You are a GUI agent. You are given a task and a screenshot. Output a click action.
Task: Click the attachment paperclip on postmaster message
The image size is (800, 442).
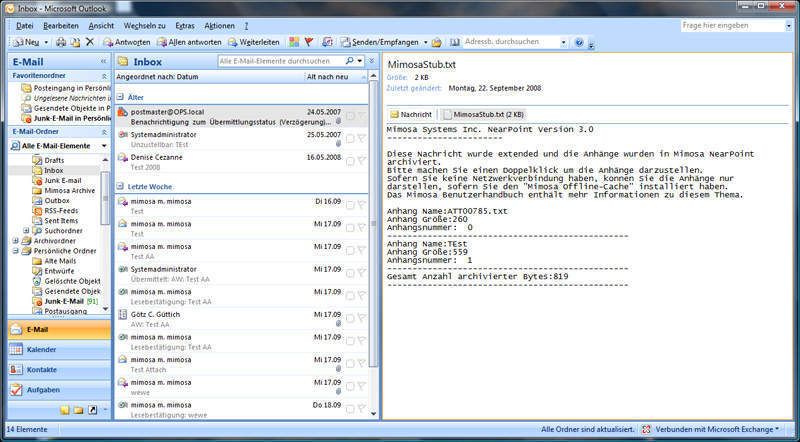338,121
